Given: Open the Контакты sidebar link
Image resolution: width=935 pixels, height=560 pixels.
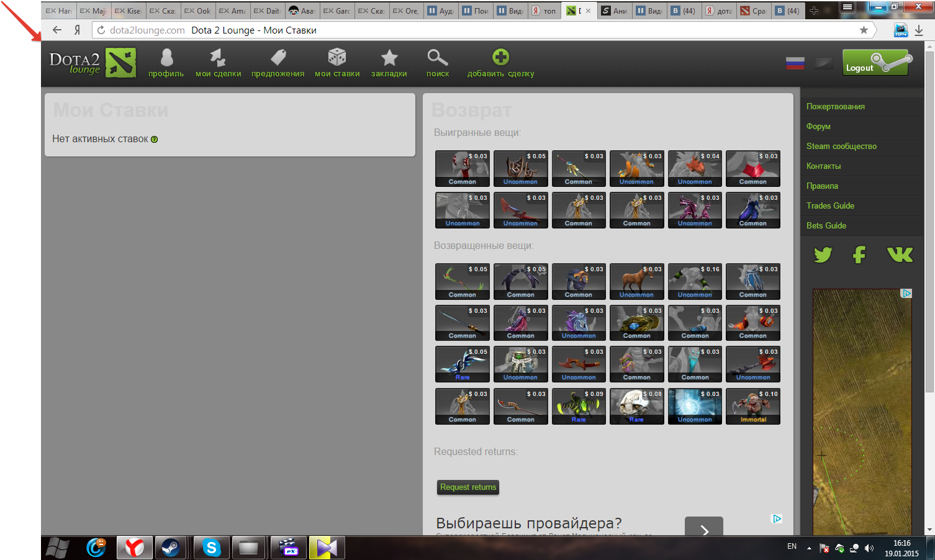Looking at the screenshot, I should [823, 166].
